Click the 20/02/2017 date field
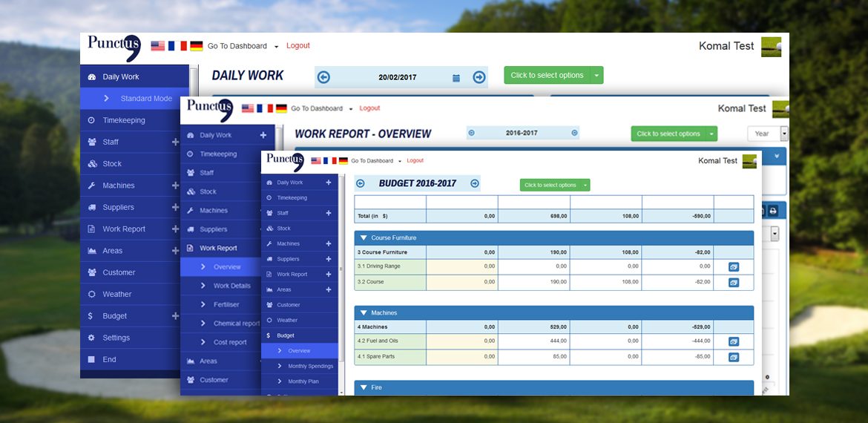868x423 pixels. click(397, 77)
